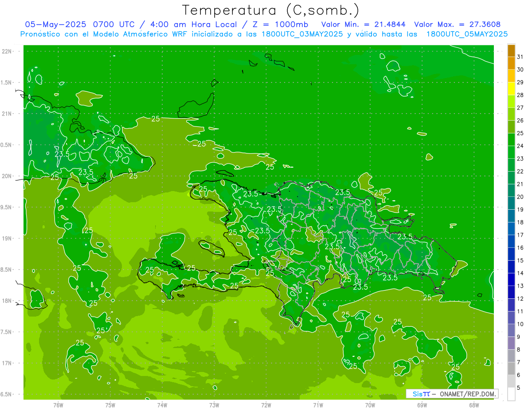The height and width of the screenshot is (411, 532).
Task: Click the '69W' longitude axis label
Action: coord(422,405)
